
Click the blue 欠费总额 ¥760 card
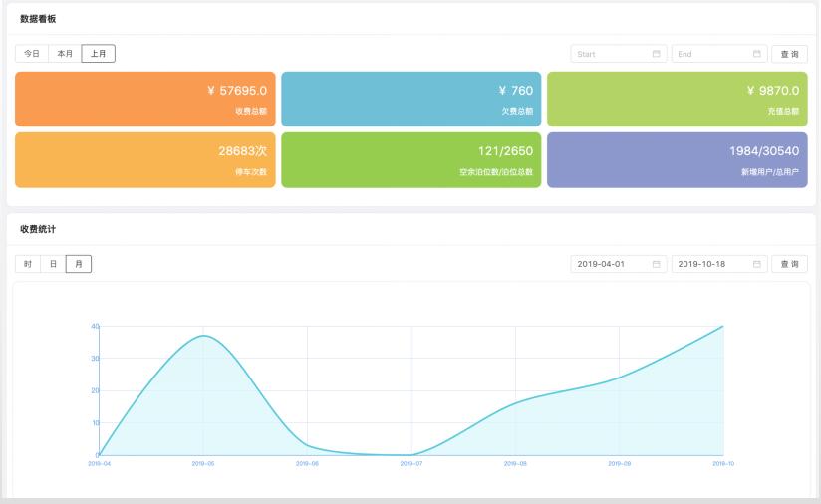pos(410,99)
